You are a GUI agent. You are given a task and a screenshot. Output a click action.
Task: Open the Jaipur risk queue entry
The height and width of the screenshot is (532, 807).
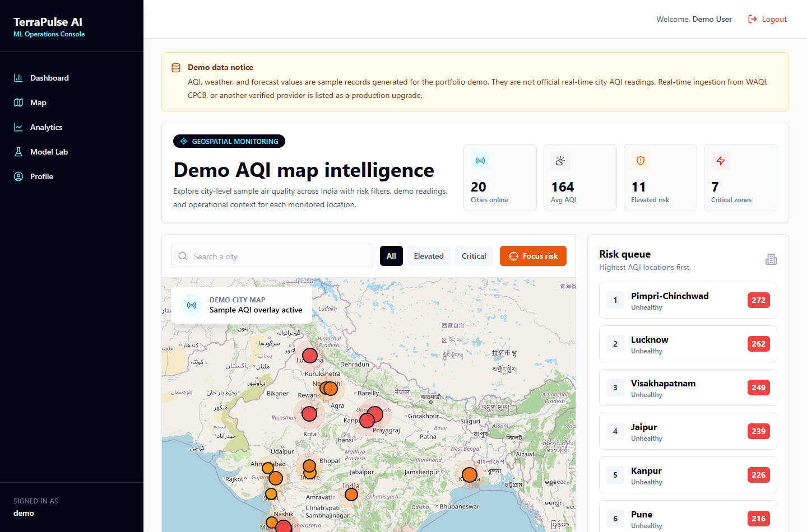[688, 431]
